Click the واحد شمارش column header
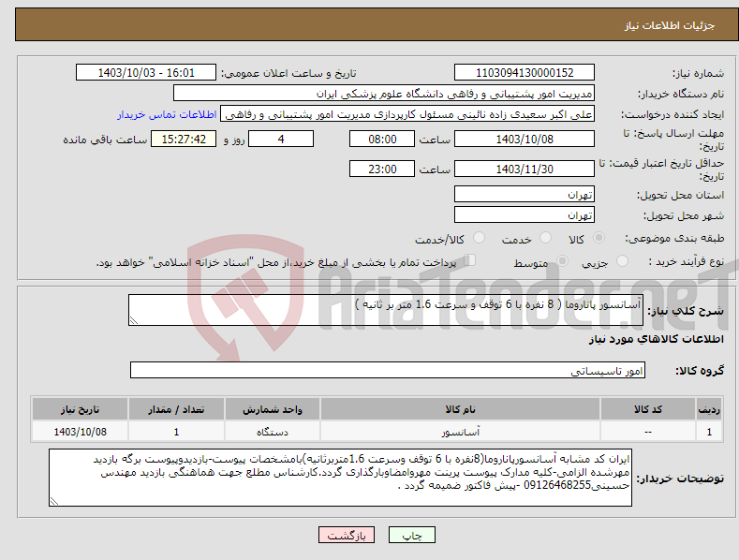This screenshot has height=560, width=739. point(273,409)
